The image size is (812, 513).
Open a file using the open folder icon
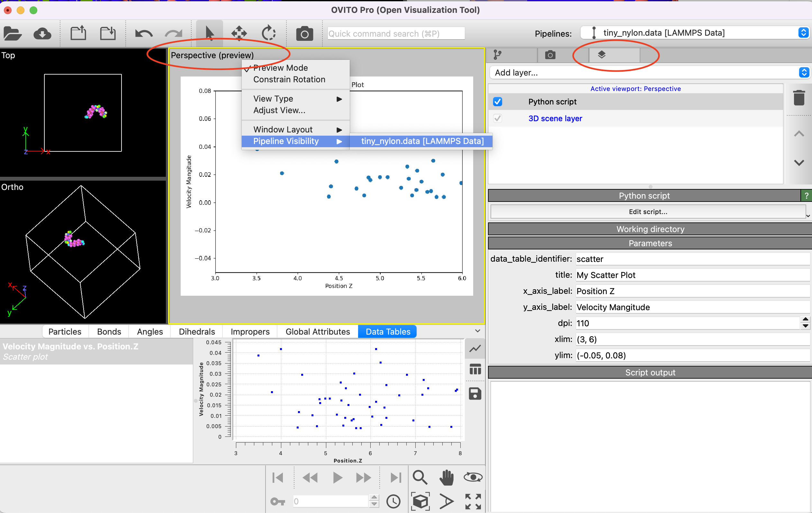tap(13, 33)
